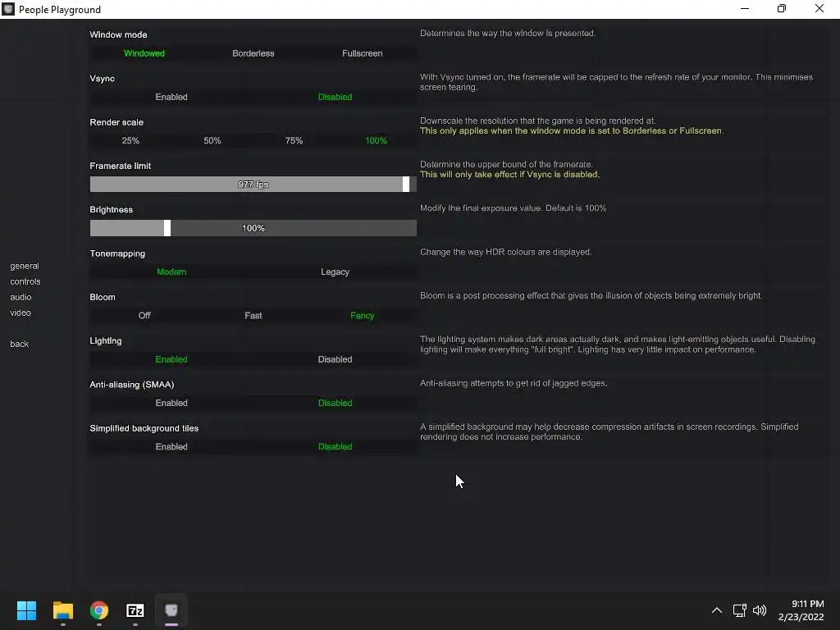Click the Brightness slider handle
This screenshot has height=630, width=840.
167,228
